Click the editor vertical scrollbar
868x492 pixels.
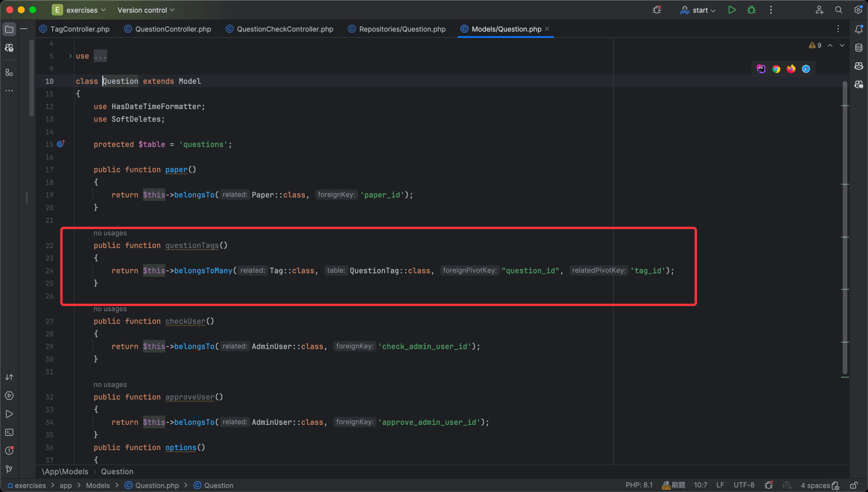point(845,227)
